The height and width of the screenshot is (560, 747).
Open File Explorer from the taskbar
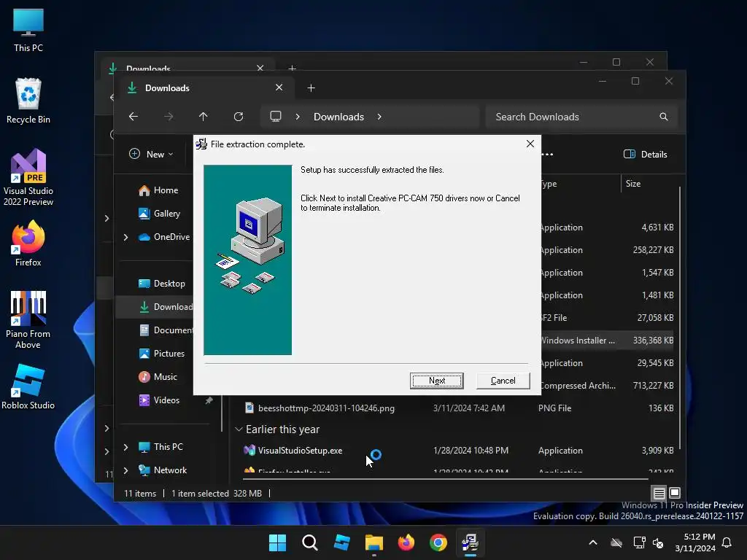click(x=374, y=542)
